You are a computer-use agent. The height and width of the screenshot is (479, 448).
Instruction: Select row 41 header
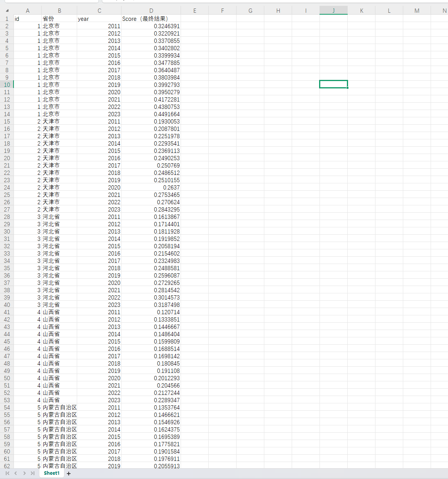[7, 312]
